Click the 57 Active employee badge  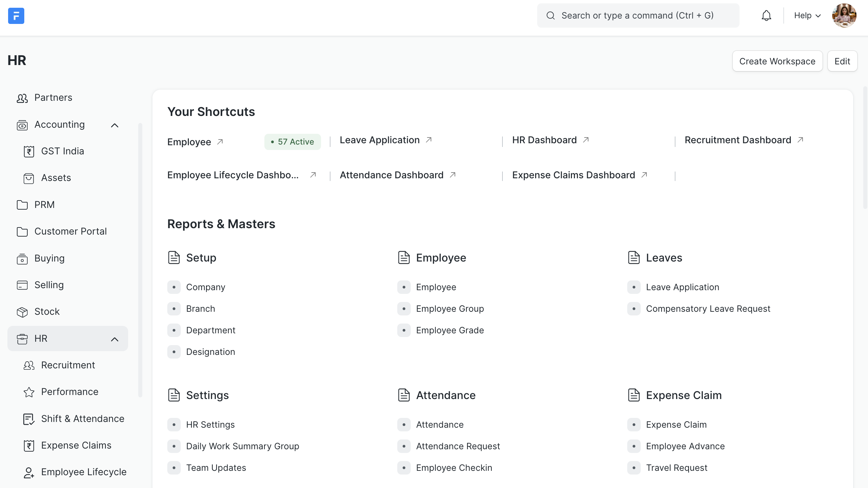pyautogui.click(x=292, y=142)
